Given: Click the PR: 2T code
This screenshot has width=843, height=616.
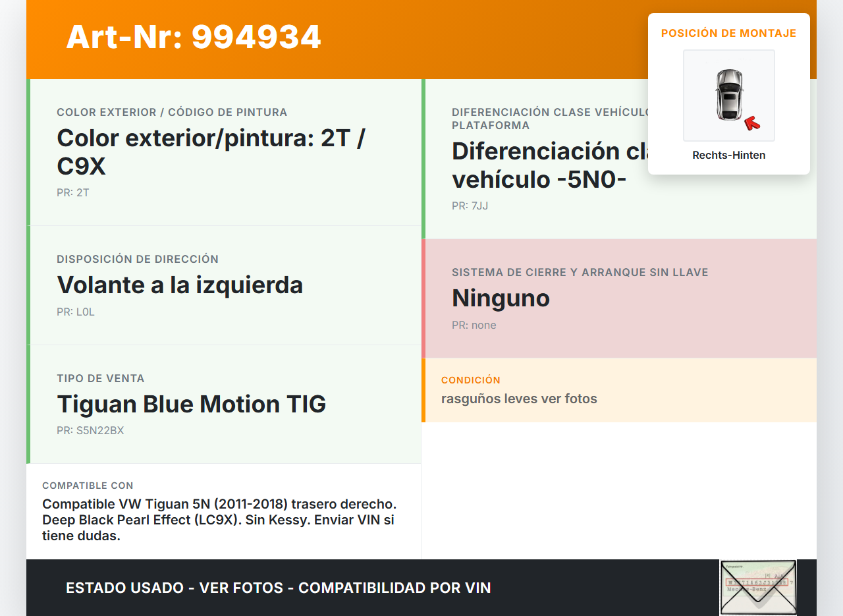Looking at the screenshot, I should (x=73, y=193).
